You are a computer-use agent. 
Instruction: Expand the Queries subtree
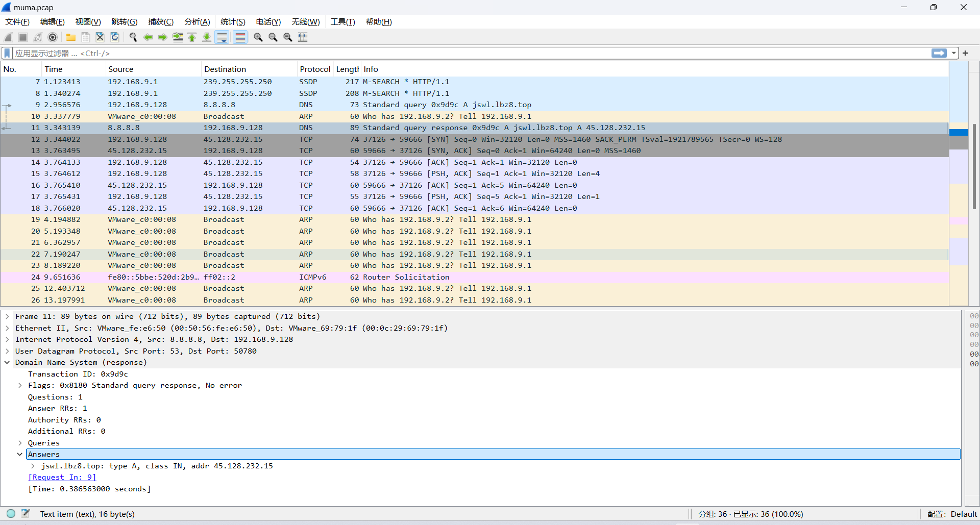coord(20,443)
